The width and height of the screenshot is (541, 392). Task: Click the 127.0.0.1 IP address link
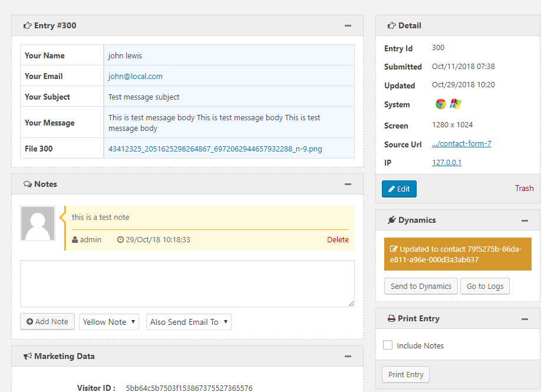coord(447,162)
